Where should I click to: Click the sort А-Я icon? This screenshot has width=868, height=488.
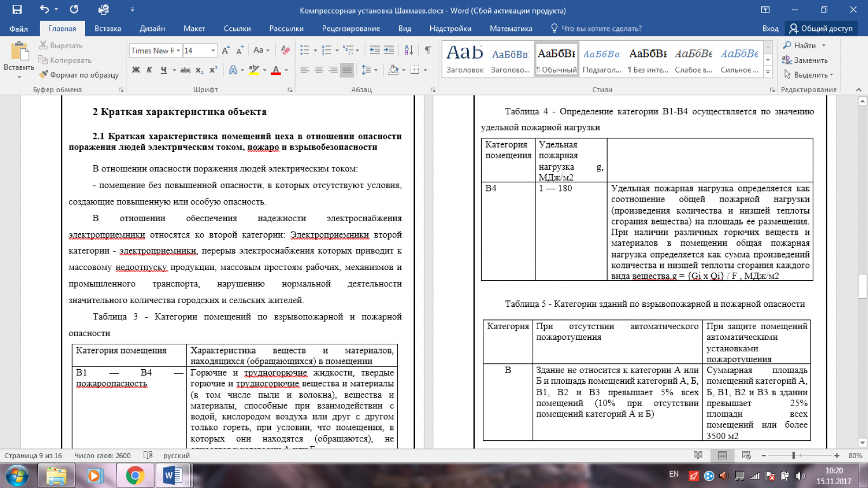[x=409, y=50]
